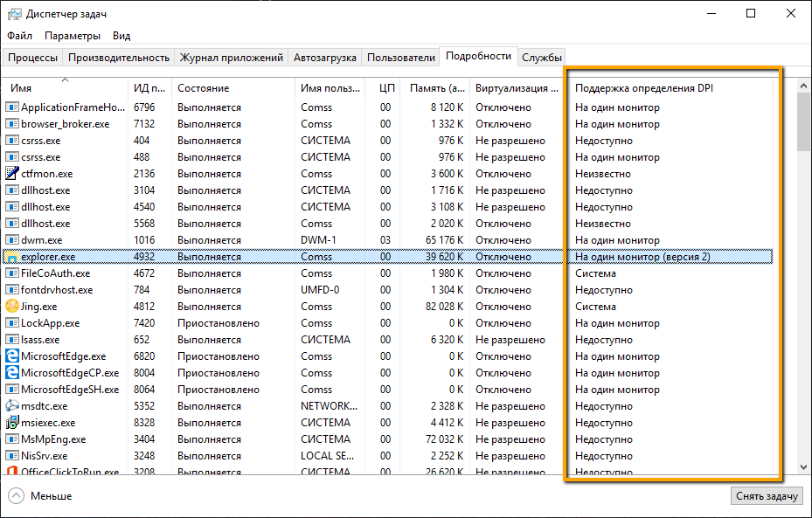Image resolution: width=812 pixels, height=518 pixels.
Task: Open the Параметры menu
Action: point(73,36)
